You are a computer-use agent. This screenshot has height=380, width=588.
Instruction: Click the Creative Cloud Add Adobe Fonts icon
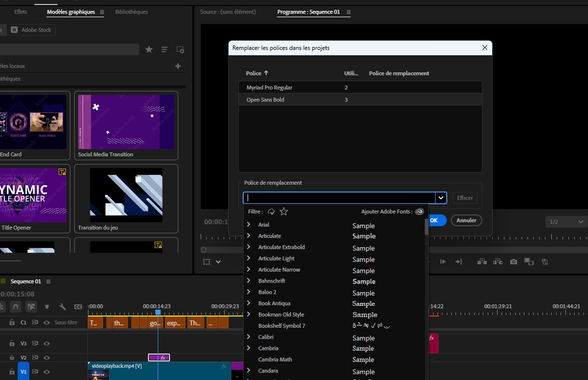[x=419, y=212]
